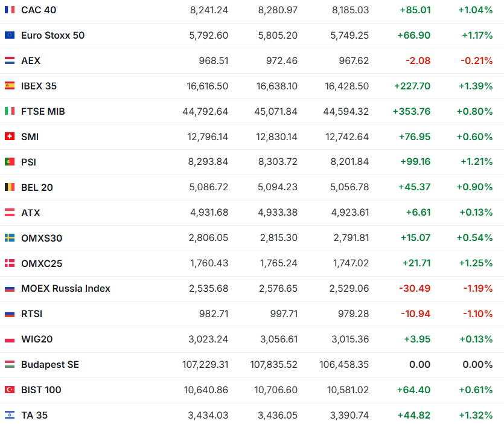Click the Belgium flag beside BEL 20
This screenshot has height=424, width=504.
click(x=10, y=188)
